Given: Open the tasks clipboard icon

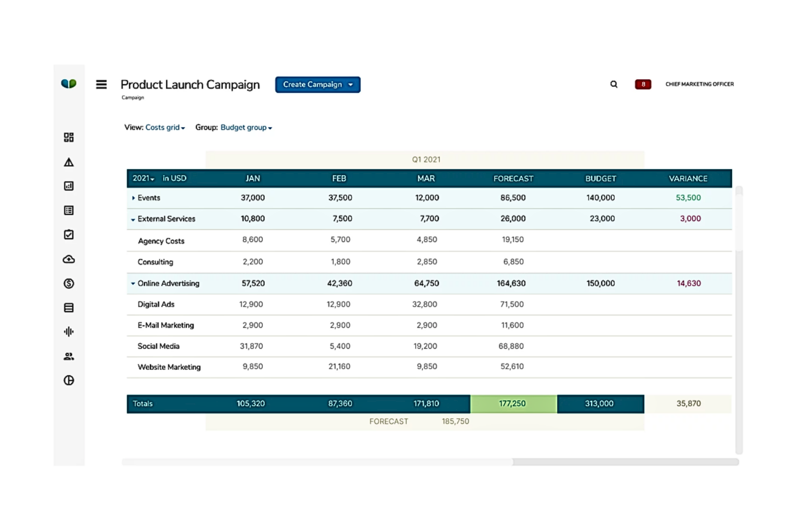Looking at the screenshot, I should pyautogui.click(x=68, y=234).
